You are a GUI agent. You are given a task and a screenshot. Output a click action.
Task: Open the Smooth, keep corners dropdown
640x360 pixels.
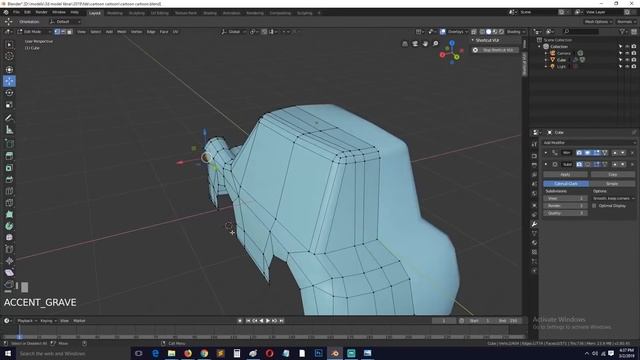click(613, 198)
